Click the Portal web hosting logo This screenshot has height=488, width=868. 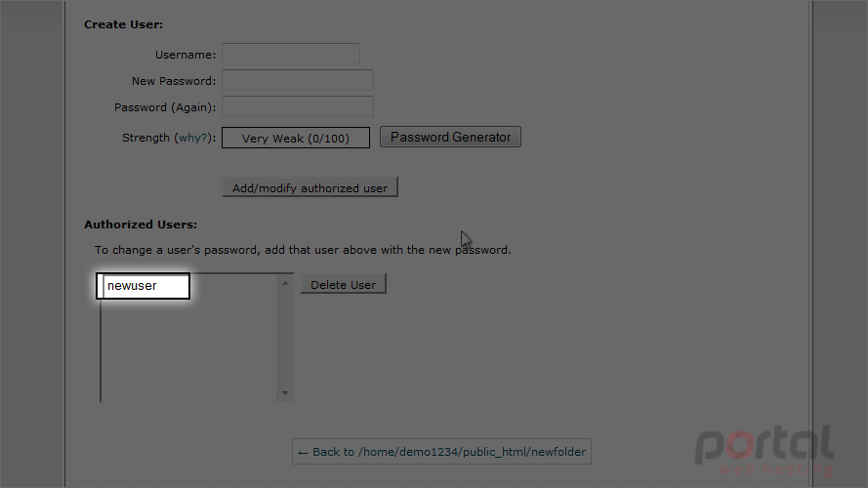pos(765,451)
